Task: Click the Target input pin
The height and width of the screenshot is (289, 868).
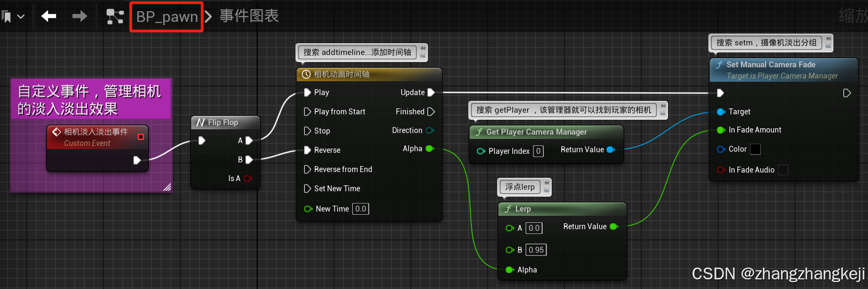Action: click(x=721, y=112)
